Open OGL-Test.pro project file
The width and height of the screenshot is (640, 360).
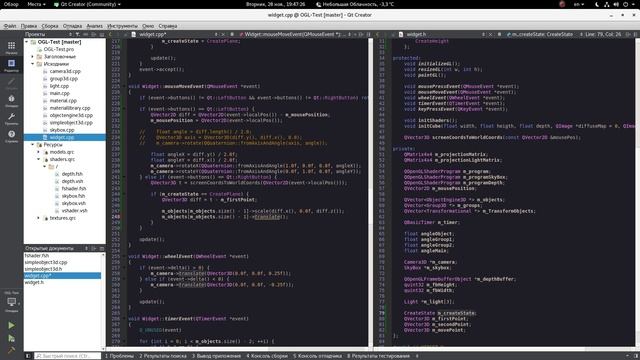58,49
